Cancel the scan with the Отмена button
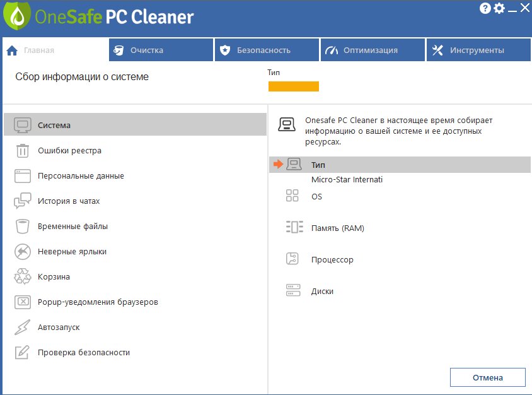 coord(487,377)
